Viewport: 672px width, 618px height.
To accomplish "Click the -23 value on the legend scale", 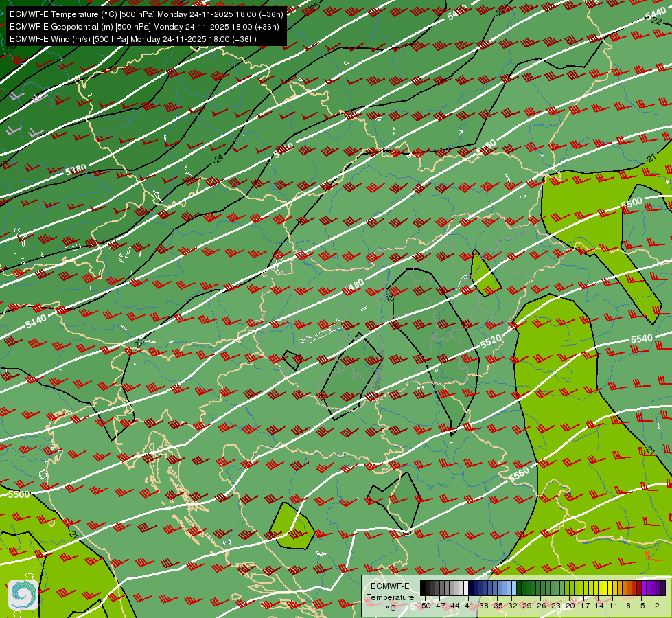I will tap(555, 606).
